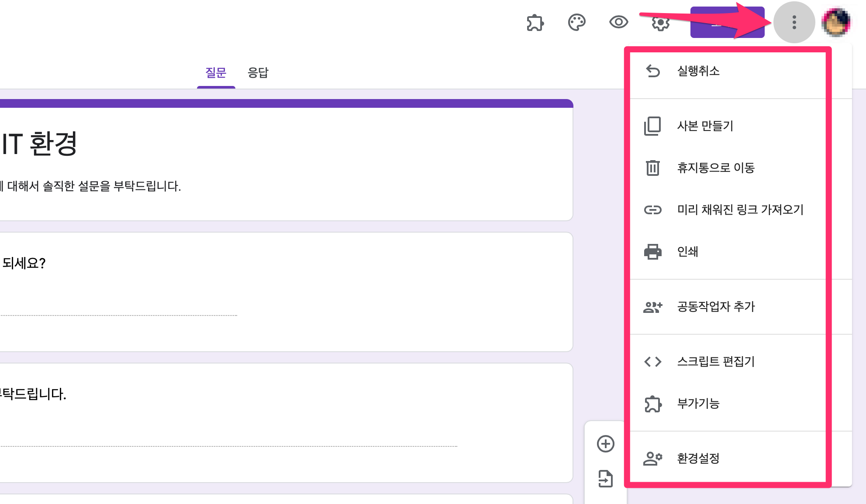The width and height of the screenshot is (866, 504).
Task: Click the 인쇄 print option
Action: (x=687, y=252)
